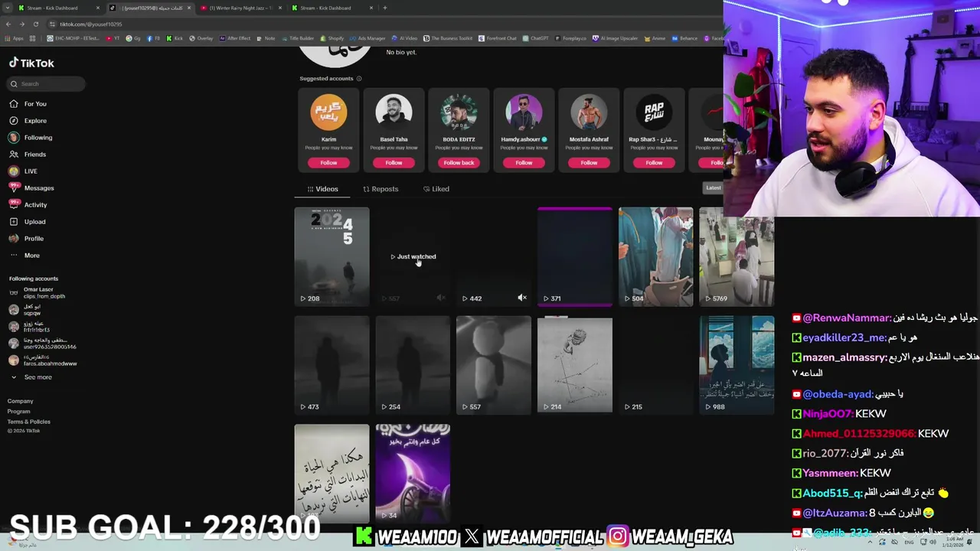Follow back BODA EDITZ
The image size is (980, 551).
[459, 162]
